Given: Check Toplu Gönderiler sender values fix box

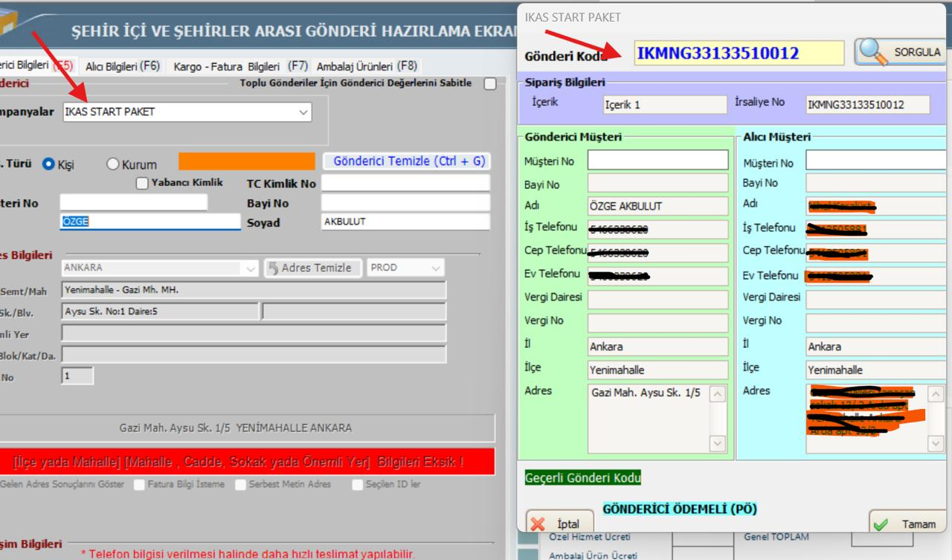Looking at the screenshot, I should coord(489,83).
